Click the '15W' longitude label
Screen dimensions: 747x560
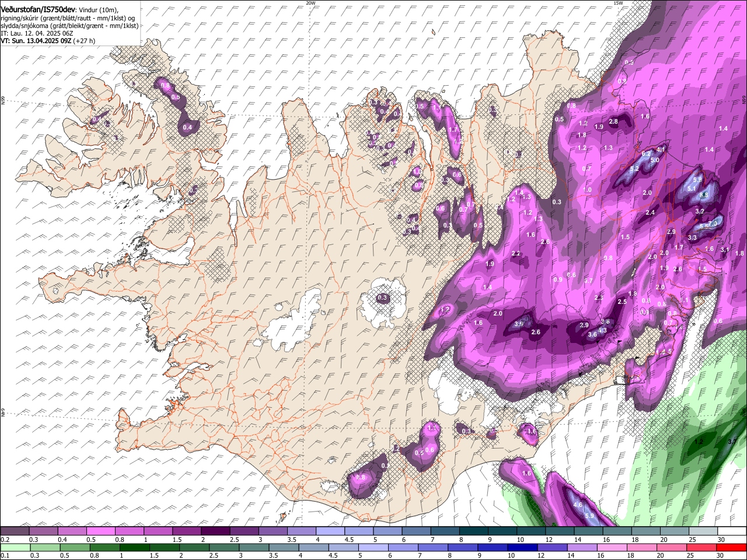618,3
